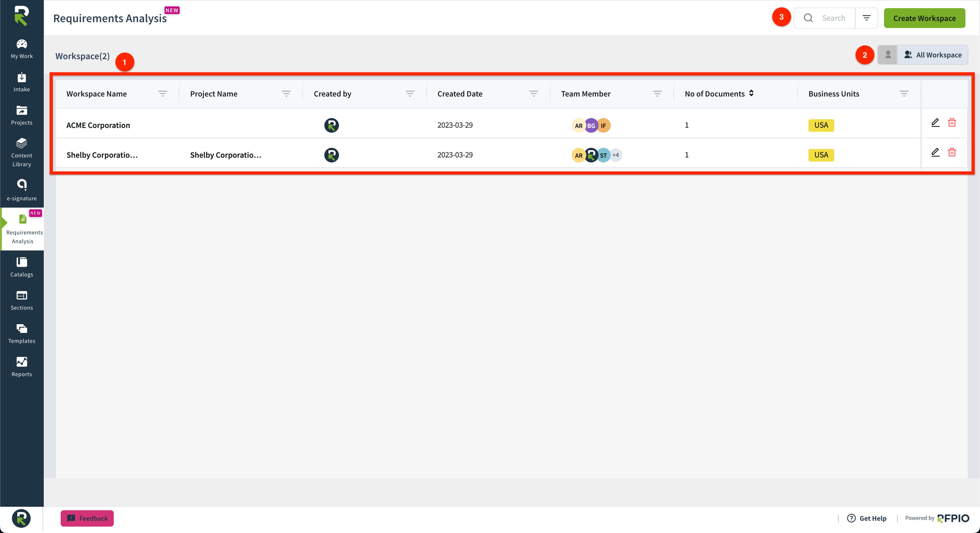Open Reports from the sidebar
The width and height of the screenshot is (980, 533).
coord(22,367)
